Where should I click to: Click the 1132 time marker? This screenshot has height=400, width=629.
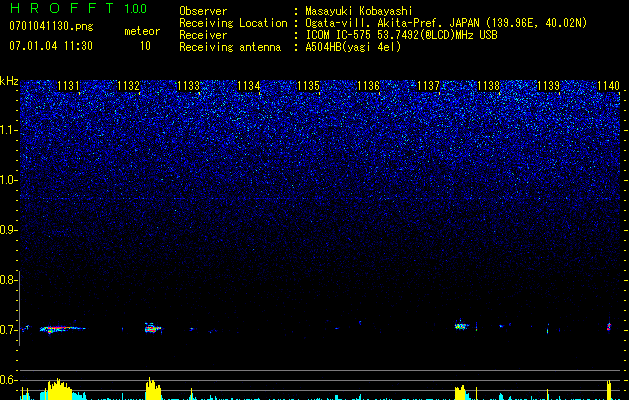pyautogui.click(x=128, y=86)
